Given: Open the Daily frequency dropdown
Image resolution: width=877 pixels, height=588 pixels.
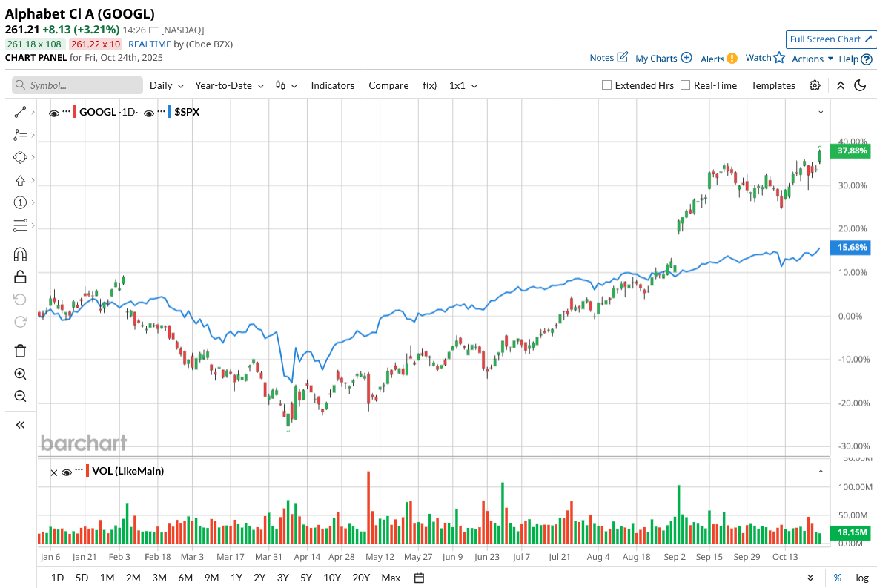Looking at the screenshot, I should (x=166, y=85).
